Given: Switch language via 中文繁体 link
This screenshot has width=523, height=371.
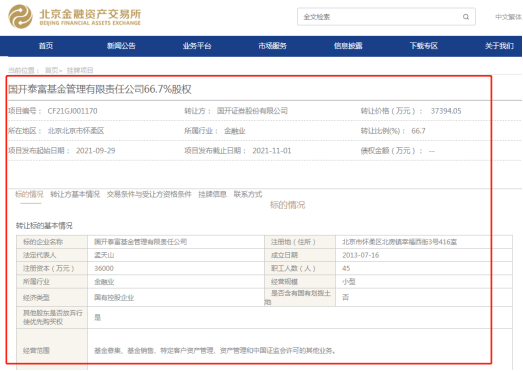Looking at the screenshot, I should pos(508,17).
